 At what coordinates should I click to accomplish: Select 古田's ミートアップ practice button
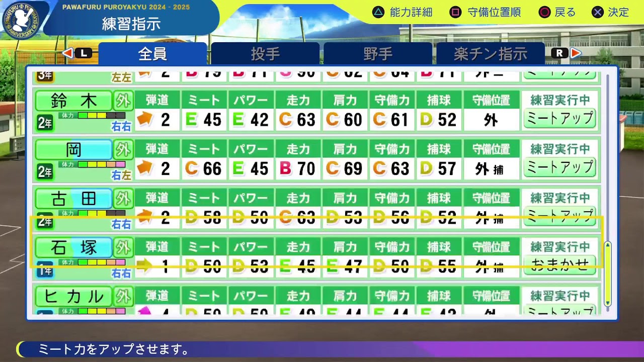point(559,216)
